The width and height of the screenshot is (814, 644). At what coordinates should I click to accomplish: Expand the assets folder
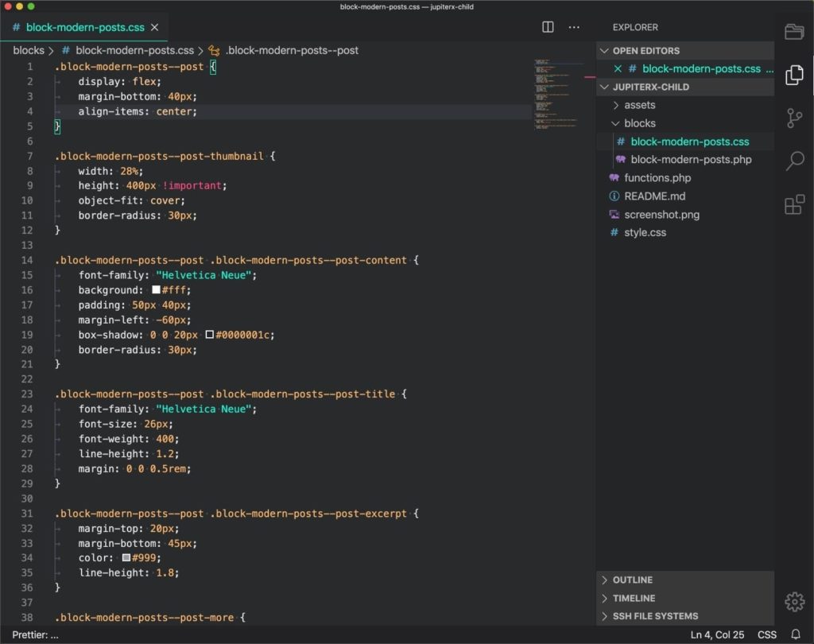click(639, 105)
